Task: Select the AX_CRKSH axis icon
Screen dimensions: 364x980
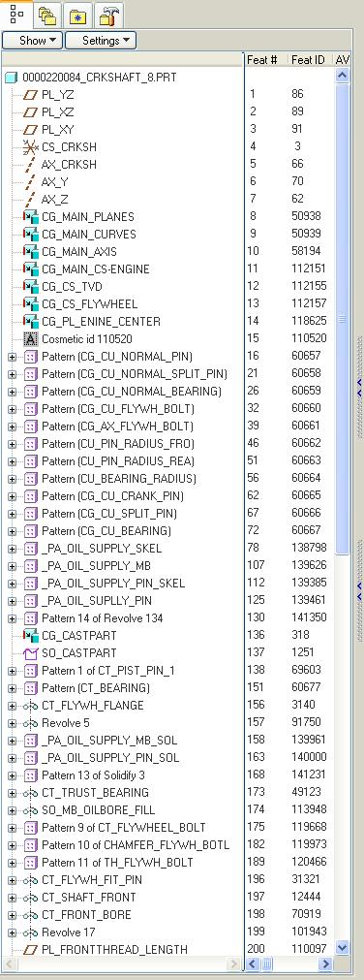Action: click(x=31, y=165)
